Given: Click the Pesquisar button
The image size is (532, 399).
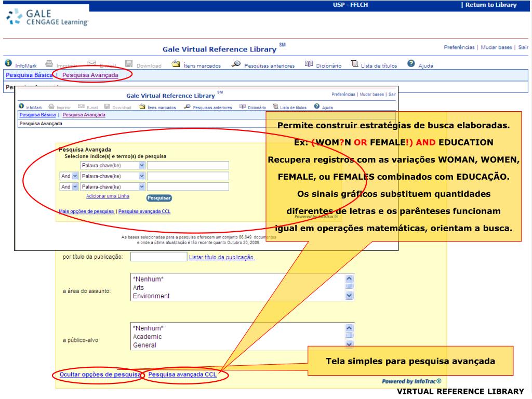Looking at the screenshot, I should click(159, 198).
